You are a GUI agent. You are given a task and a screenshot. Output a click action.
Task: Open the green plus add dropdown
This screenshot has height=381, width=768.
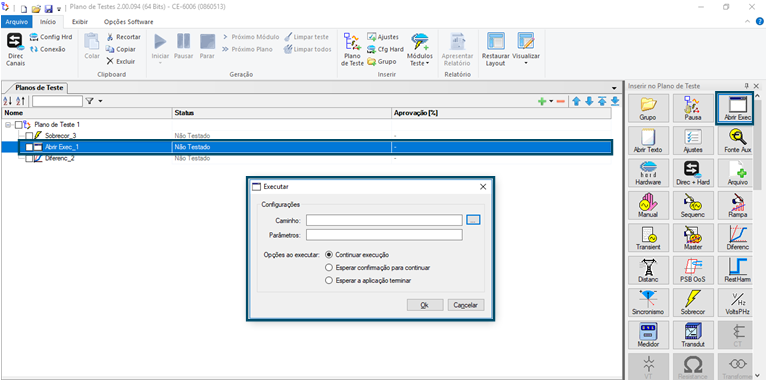pos(551,101)
